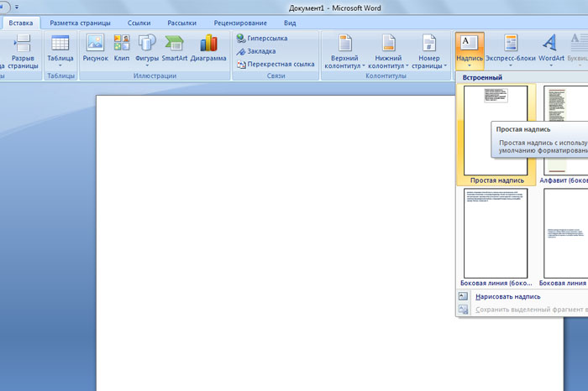Image resolution: width=588 pixels, height=391 pixels.
Task: Click the Буквица drop cap icon
Action: coord(578,42)
